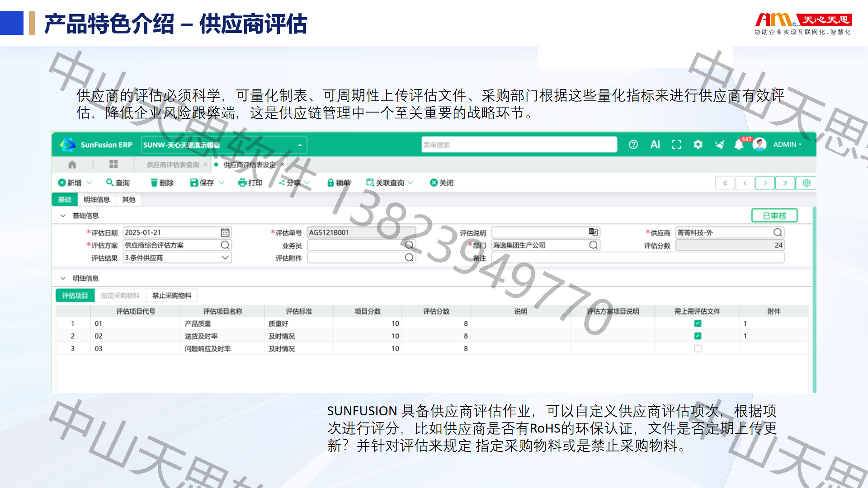
Task: Open the AI assistant icon
Action: pyautogui.click(x=655, y=145)
